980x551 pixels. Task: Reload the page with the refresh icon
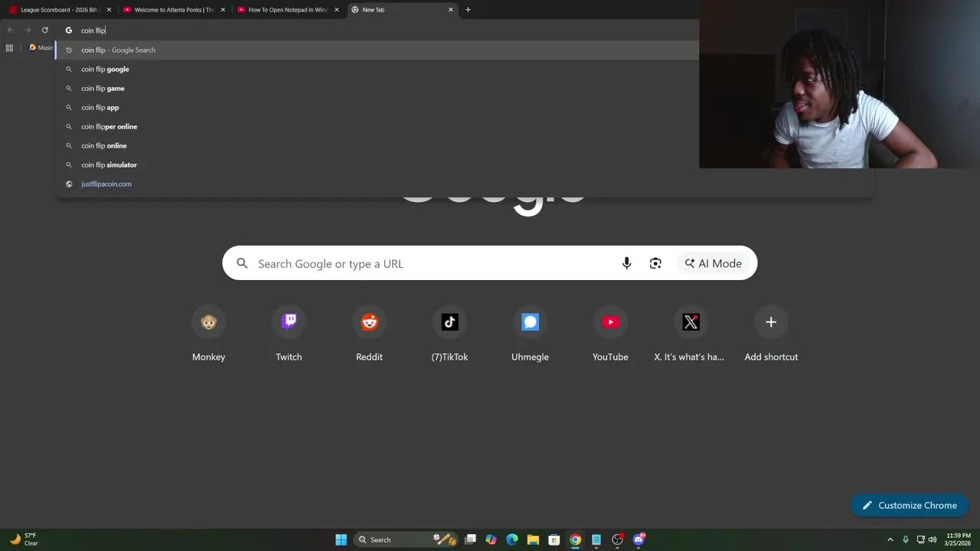pyautogui.click(x=44, y=30)
